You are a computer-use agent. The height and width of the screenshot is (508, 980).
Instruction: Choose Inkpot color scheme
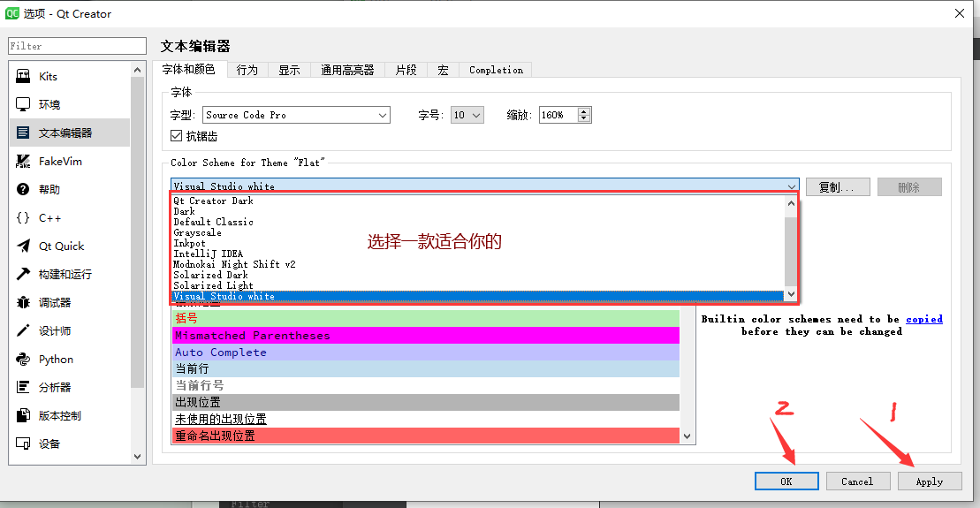pos(478,243)
